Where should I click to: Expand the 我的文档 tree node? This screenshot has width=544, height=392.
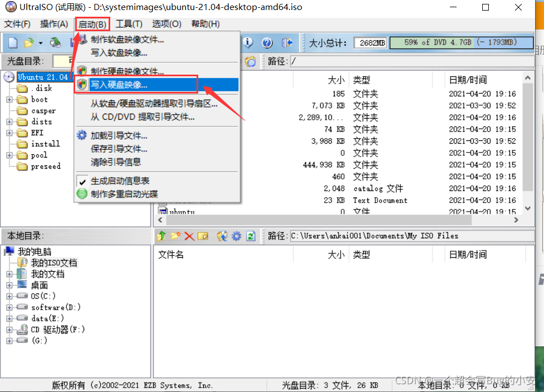click(x=9, y=274)
